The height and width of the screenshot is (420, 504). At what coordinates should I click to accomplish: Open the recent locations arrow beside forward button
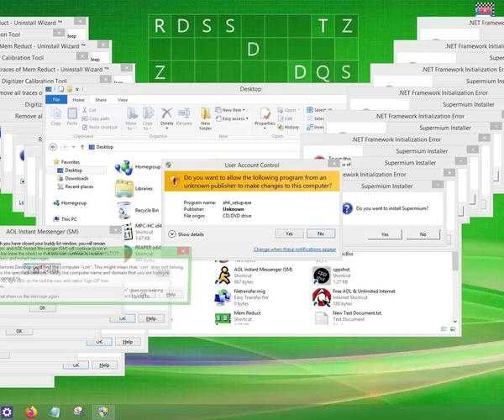click(74, 147)
